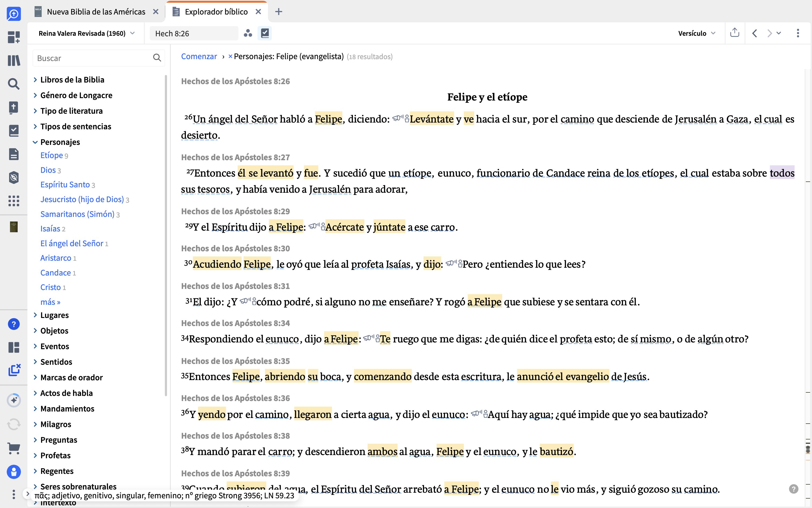
Task: Expand the sidebar collapse arrow at bottom
Action: [27, 493]
